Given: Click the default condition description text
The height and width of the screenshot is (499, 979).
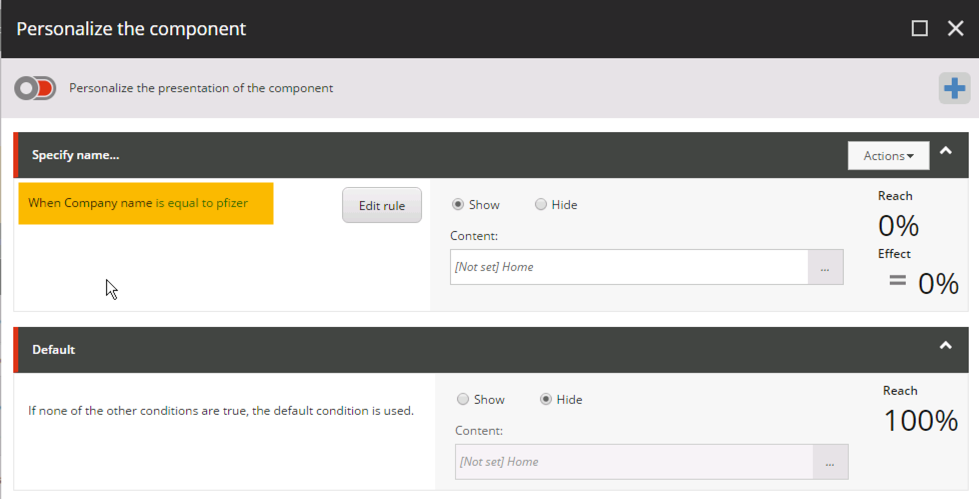Looking at the screenshot, I should [220, 410].
